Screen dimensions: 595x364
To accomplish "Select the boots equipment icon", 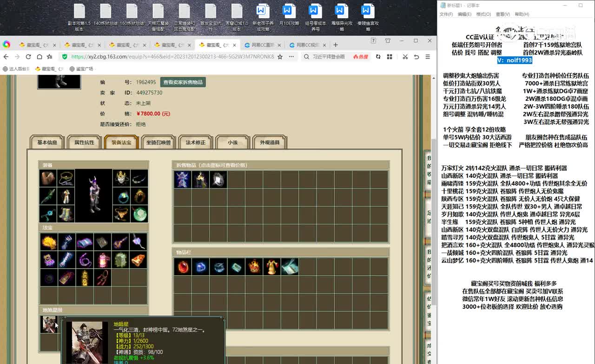I will click(x=66, y=214).
